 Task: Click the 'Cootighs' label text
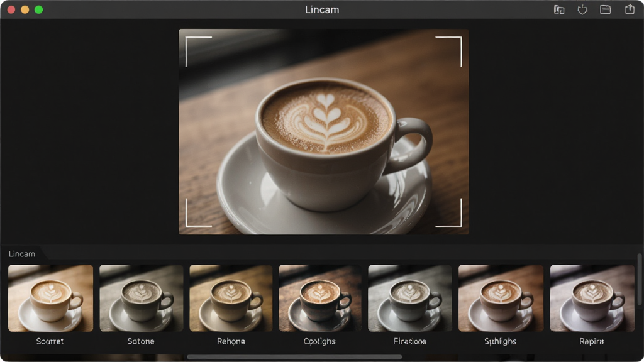click(319, 341)
